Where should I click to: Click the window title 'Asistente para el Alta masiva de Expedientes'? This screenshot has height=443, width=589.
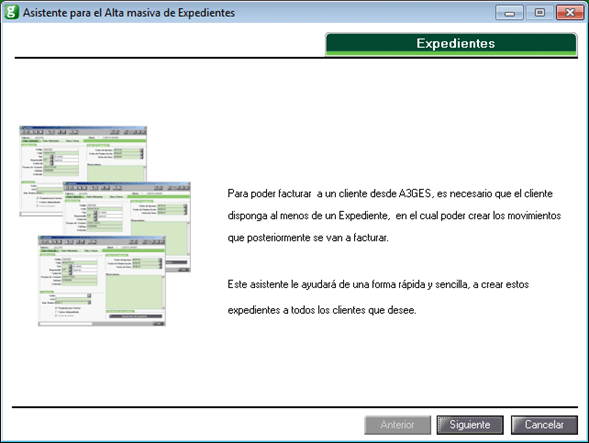click(x=129, y=12)
